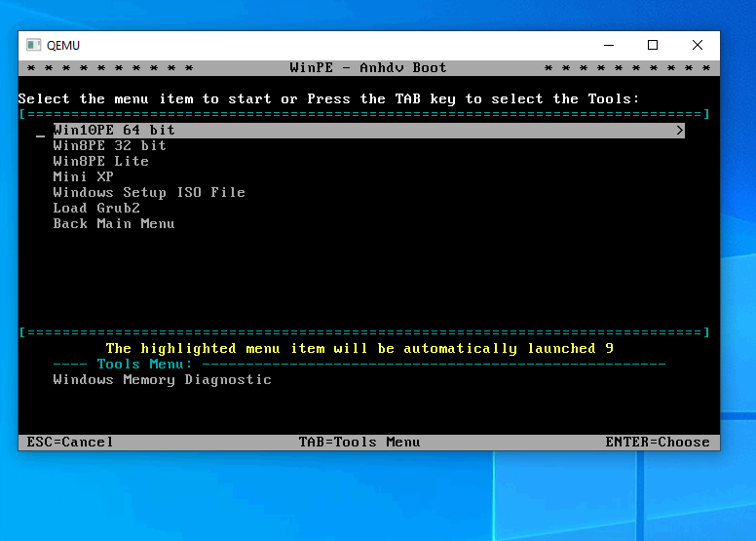This screenshot has height=541, width=756.
Task: Select Win8PE Lite boot option
Action: pyautogui.click(x=100, y=161)
